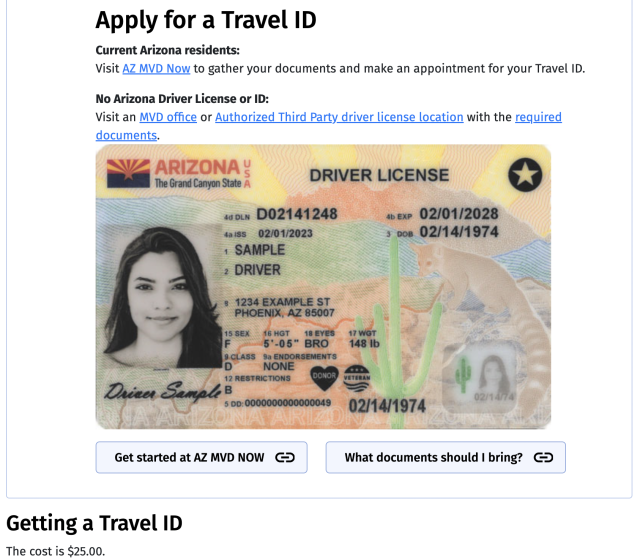Image resolution: width=640 pixels, height=560 pixels.
Task: Click Get started at AZ MVD NOW button
Action: coord(202,457)
